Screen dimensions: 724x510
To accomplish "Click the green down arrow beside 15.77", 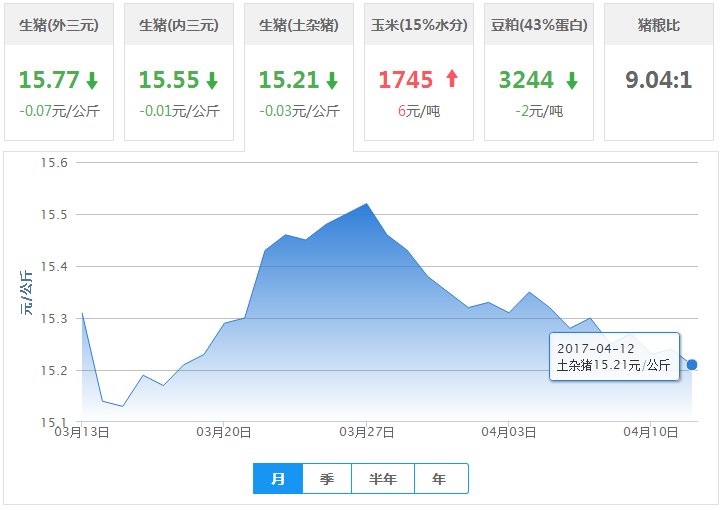I will click(x=92, y=80).
